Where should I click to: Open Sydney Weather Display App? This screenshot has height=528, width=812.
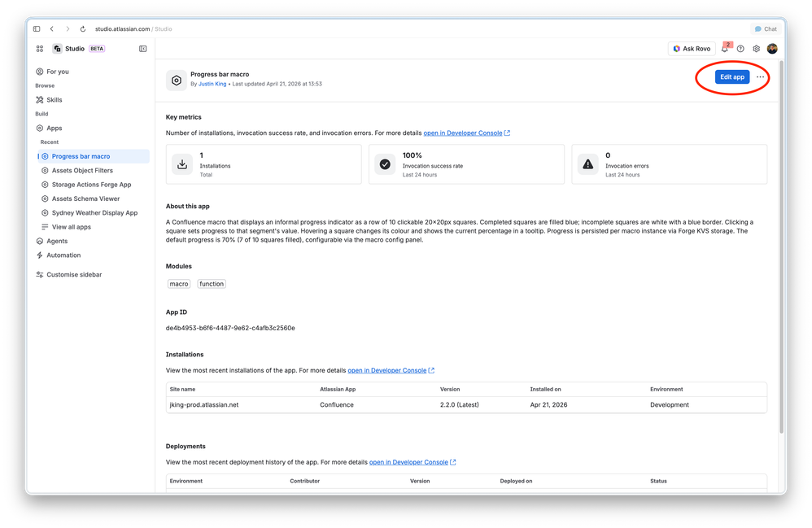(x=94, y=213)
